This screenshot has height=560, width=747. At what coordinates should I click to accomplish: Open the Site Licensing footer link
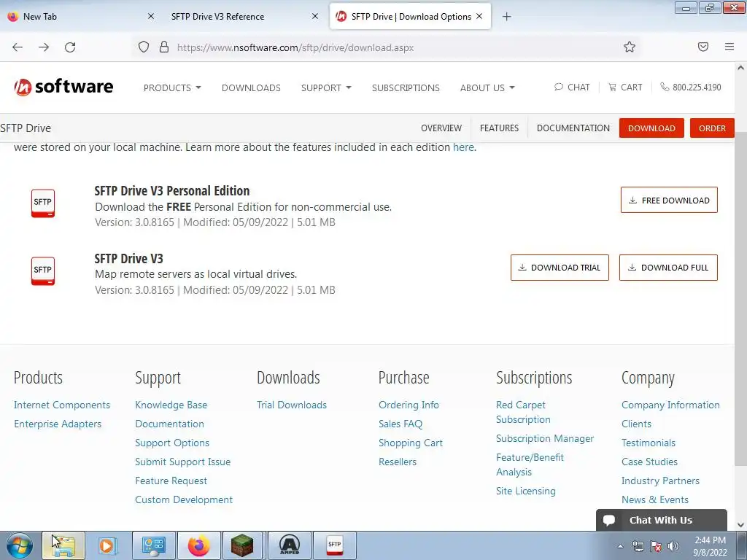point(525,491)
